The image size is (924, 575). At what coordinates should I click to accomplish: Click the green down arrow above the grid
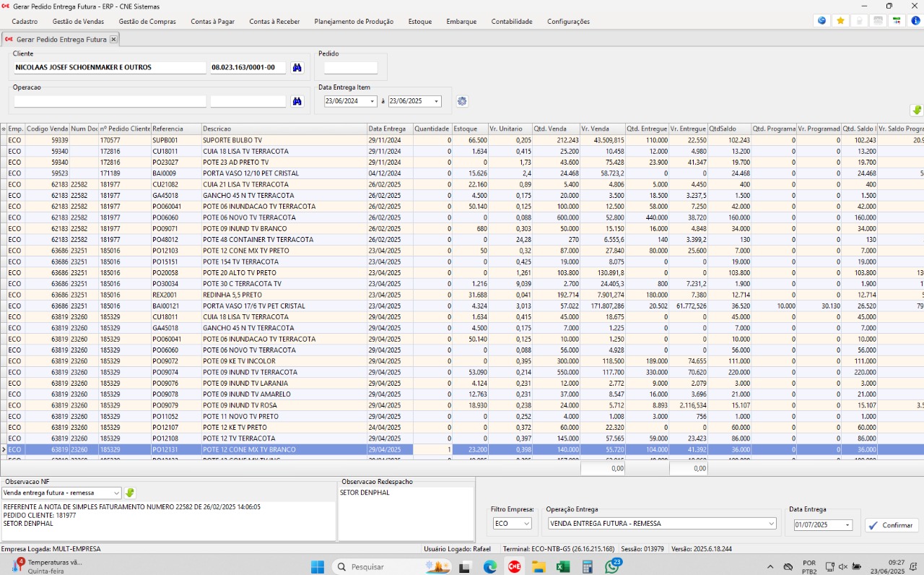point(917,111)
